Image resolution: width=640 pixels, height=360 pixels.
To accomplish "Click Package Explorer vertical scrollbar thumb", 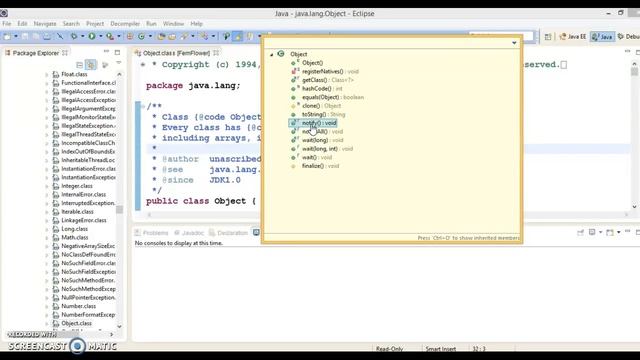I will [119, 209].
